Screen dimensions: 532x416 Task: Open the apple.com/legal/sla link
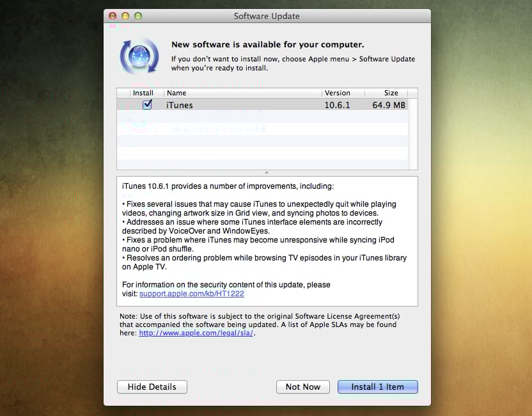(196, 333)
